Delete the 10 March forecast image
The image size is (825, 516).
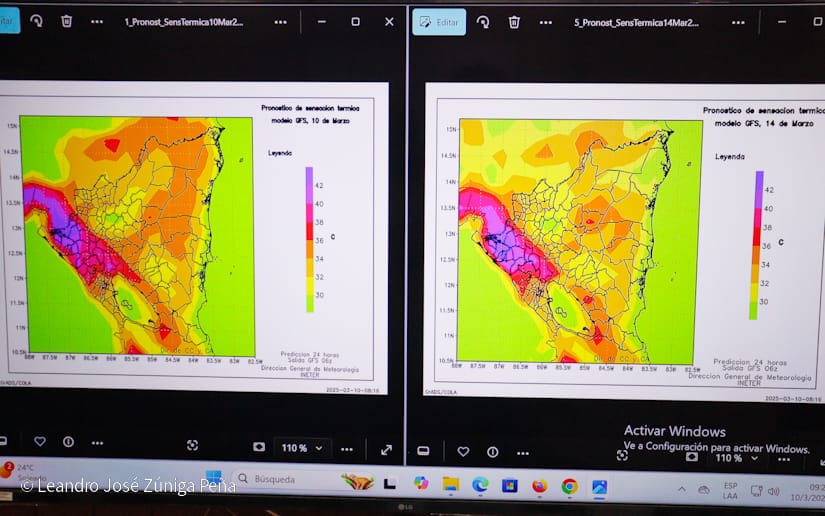point(66,21)
